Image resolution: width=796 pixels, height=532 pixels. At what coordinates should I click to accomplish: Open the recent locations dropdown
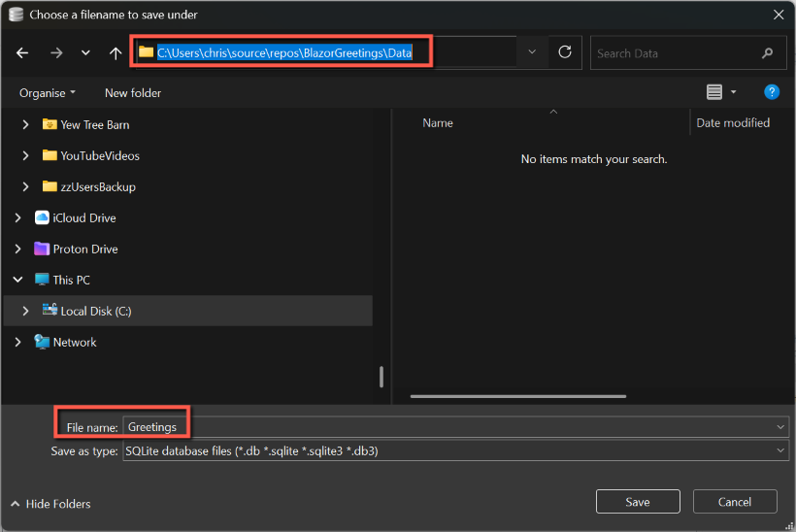click(x=85, y=53)
